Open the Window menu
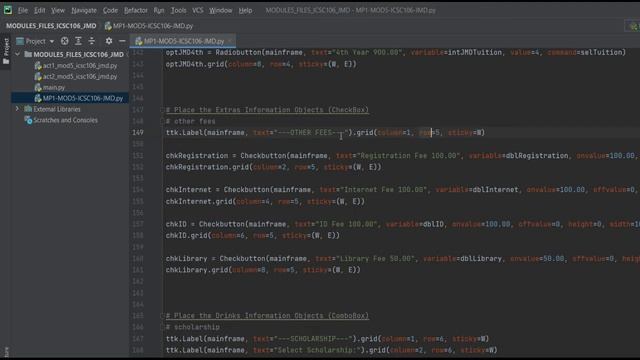 click(x=220, y=10)
